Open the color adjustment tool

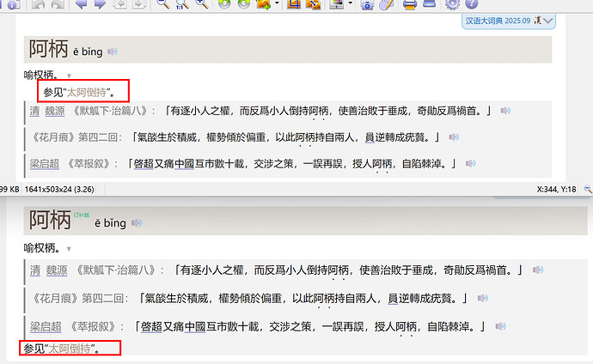[x=337, y=4]
